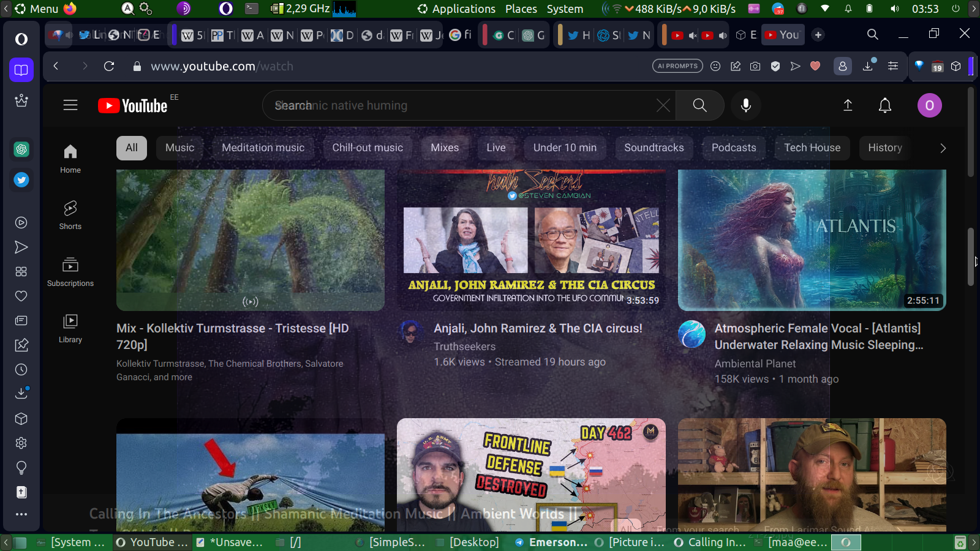Open the Easy Setup sliders icon
The image size is (980, 551).
click(893, 66)
